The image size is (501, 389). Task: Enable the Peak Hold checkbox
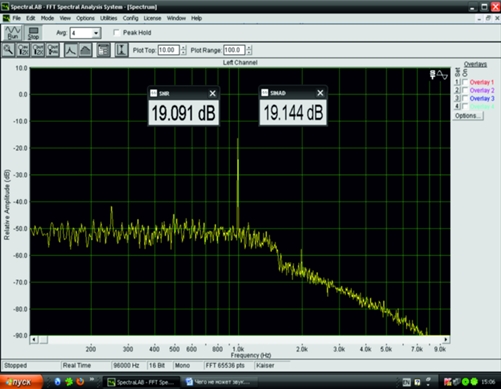click(116, 32)
